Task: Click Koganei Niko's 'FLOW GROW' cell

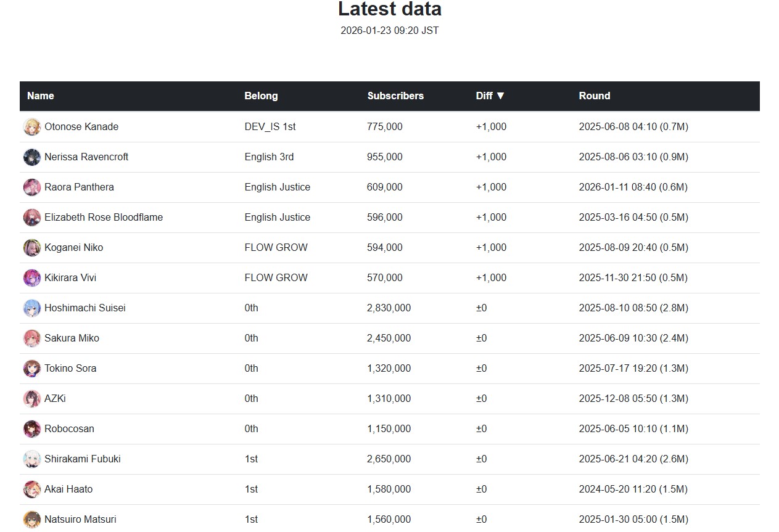Action: 276,248
